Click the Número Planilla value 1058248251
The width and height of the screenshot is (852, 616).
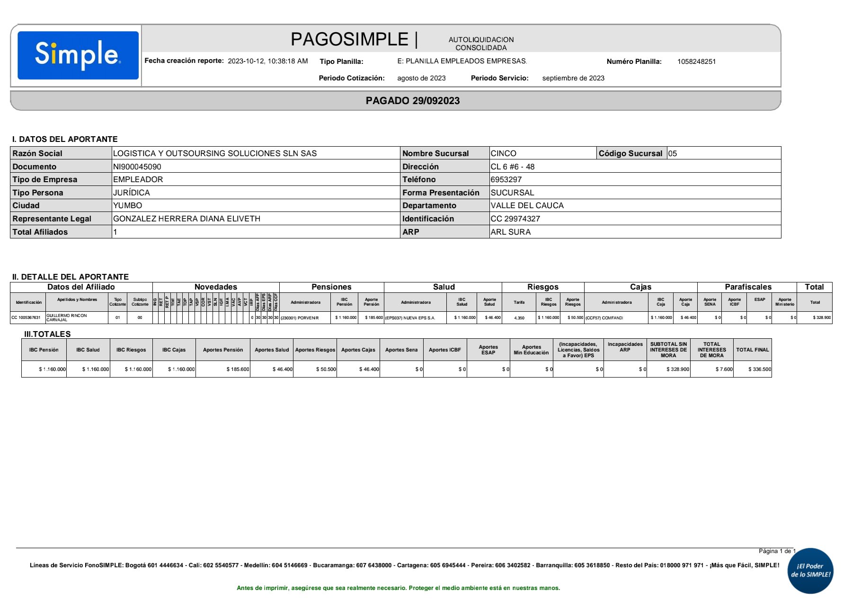[696, 62]
